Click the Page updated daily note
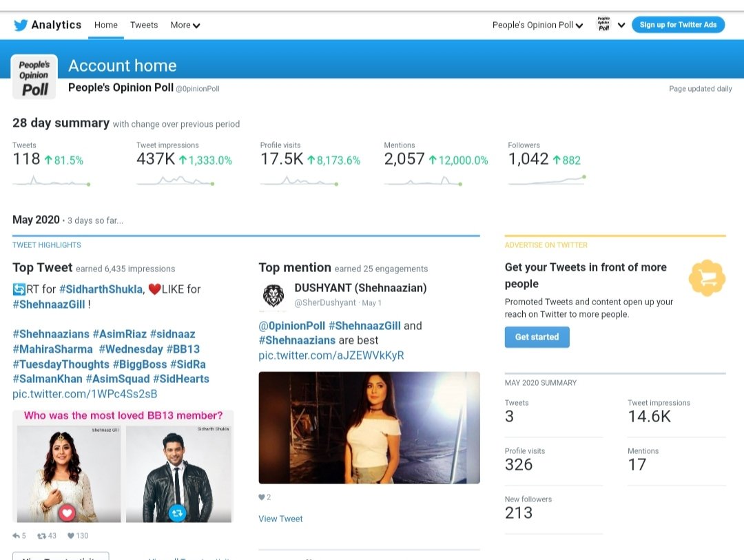The width and height of the screenshot is (744, 560). (x=701, y=89)
